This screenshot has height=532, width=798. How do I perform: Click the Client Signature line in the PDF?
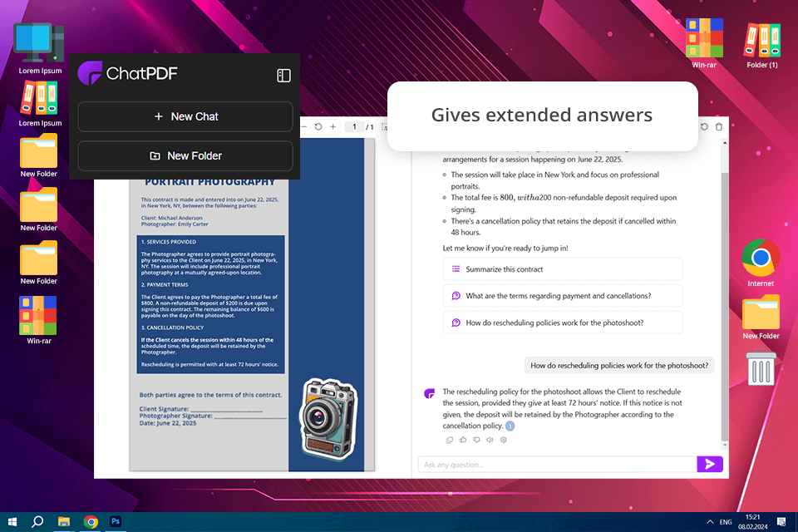(x=201, y=409)
